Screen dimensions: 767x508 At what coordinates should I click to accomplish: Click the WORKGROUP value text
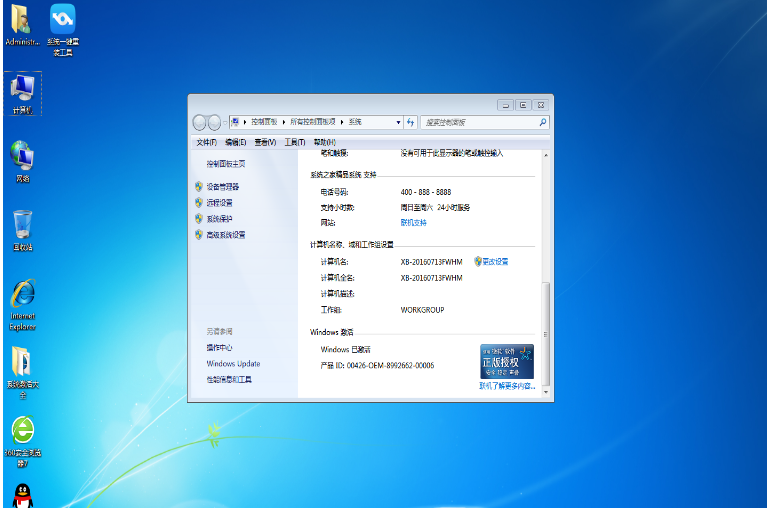[x=422, y=310]
